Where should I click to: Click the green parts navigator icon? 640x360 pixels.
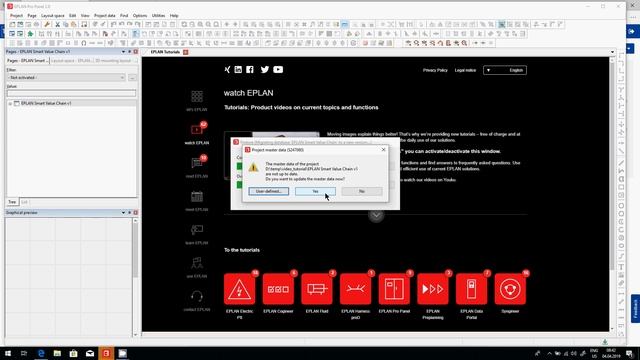[30, 34]
